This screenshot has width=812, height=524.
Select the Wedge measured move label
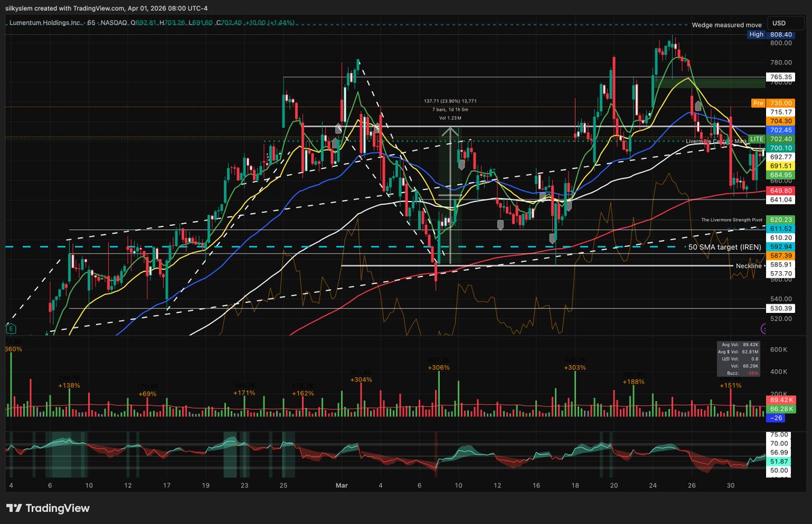(727, 24)
